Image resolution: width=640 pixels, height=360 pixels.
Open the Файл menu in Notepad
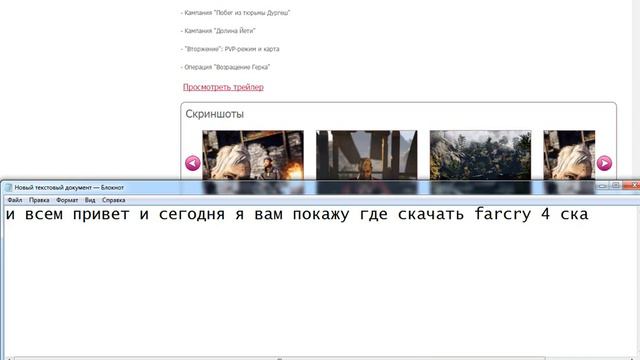coord(15,200)
